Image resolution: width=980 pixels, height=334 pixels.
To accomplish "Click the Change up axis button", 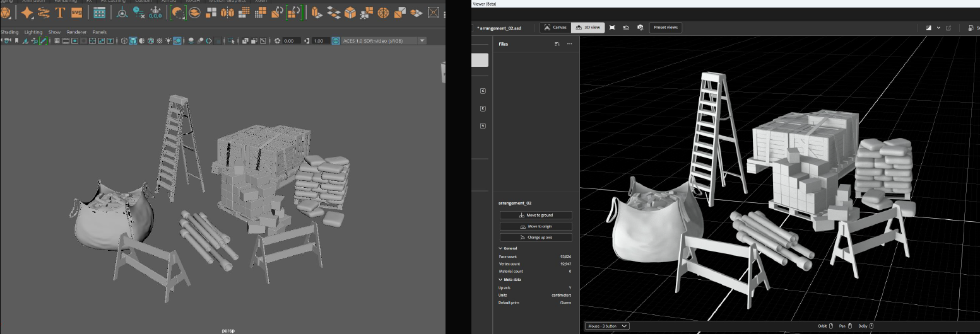I will (536, 238).
